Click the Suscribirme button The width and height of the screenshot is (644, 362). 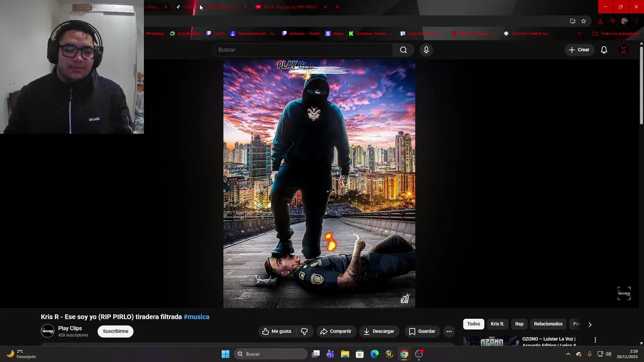pos(115,331)
